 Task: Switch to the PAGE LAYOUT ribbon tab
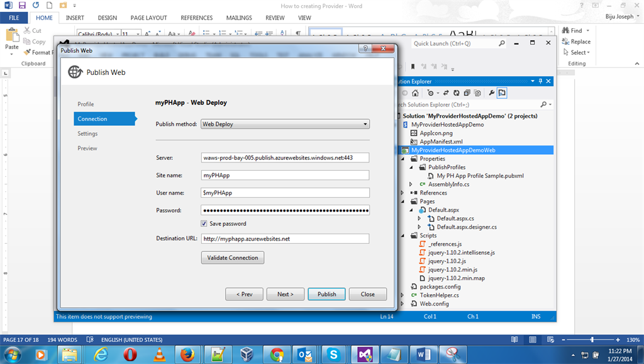coord(148,18)
